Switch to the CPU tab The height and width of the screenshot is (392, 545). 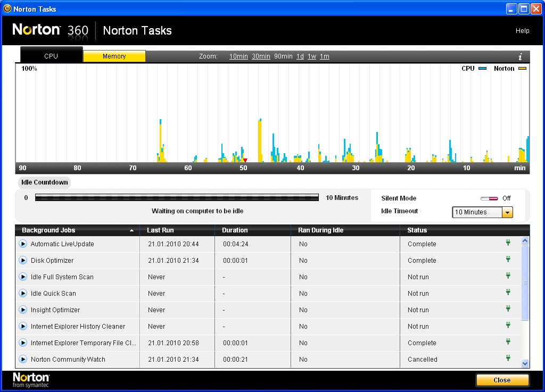(52, 56)
